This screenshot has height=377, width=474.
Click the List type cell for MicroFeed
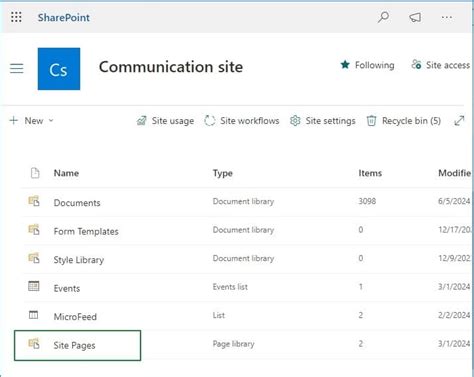pyautogui.click(x=219, y=315)
